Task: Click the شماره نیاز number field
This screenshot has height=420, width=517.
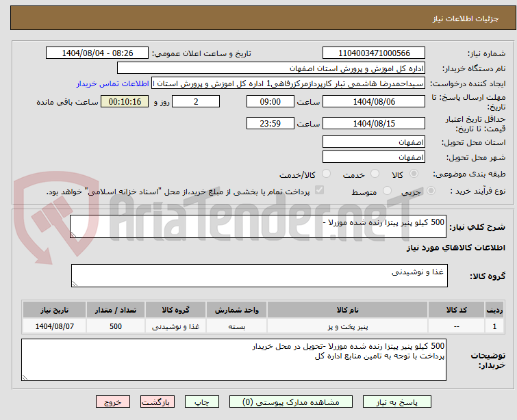Action: (x=374, y=53)
